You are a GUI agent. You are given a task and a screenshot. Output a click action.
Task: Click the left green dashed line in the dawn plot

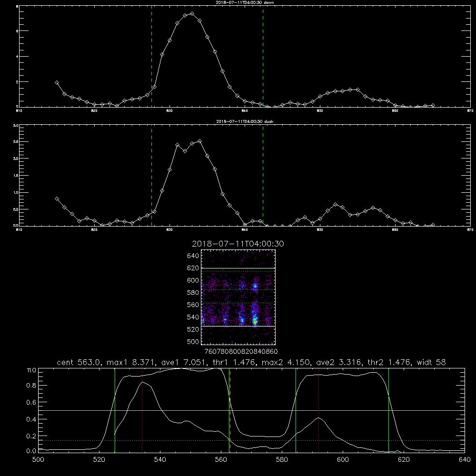pyautogui.click(x=151, y=56)
